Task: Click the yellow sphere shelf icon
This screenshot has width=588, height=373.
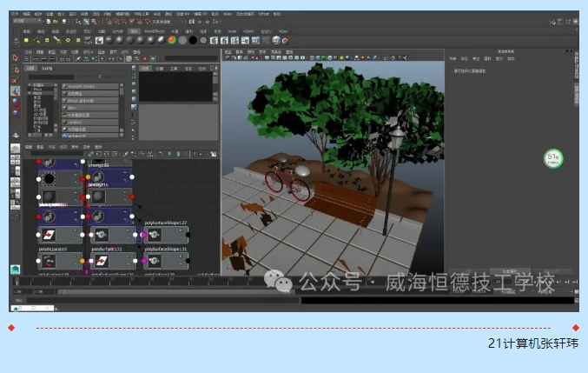Action: tap(26, 40)
